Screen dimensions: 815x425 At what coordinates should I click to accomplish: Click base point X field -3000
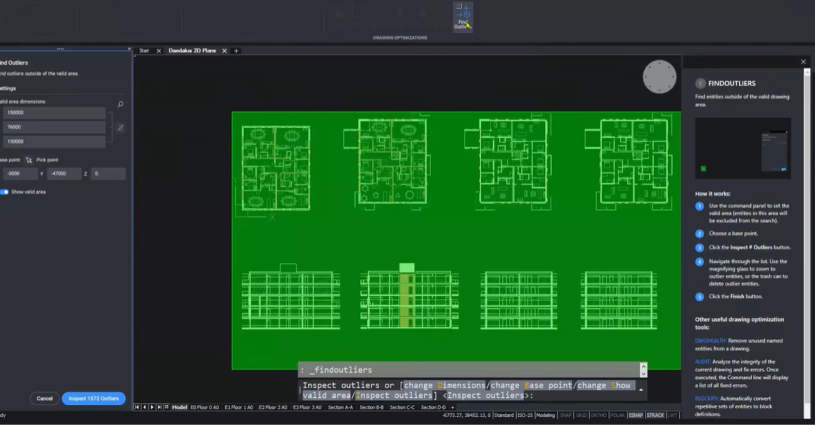pos(20,174)
